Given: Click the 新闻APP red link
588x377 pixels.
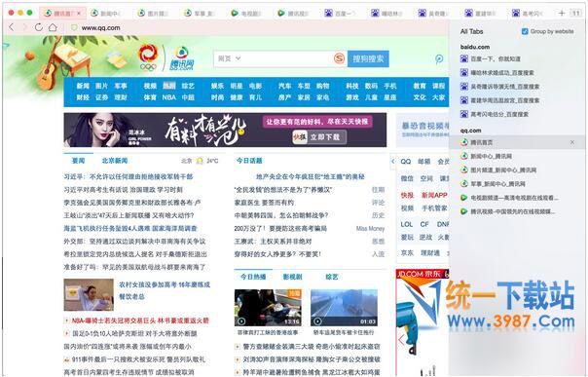Looking at the screenshot, I should coord(434,195).
